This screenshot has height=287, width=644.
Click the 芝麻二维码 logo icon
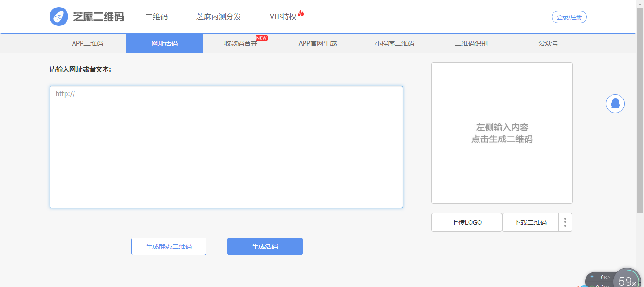point(59,16)
